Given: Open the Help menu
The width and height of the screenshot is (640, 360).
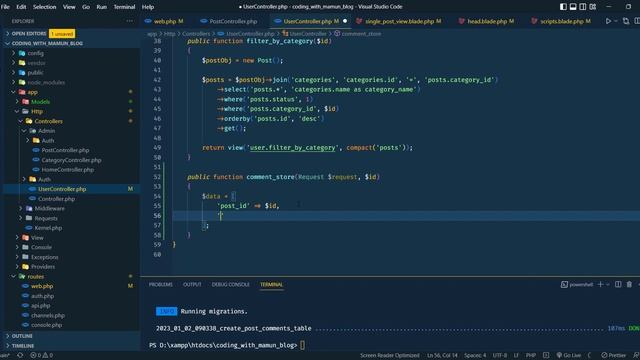Looking at the screenshot, I should coord(148,7).
